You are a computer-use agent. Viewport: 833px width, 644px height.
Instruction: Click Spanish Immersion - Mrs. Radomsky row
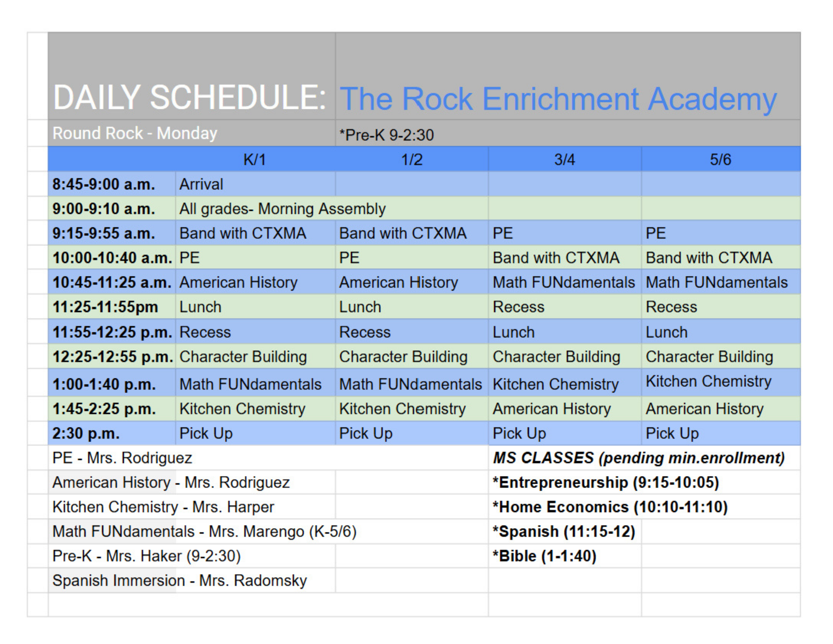click(179, 581)
